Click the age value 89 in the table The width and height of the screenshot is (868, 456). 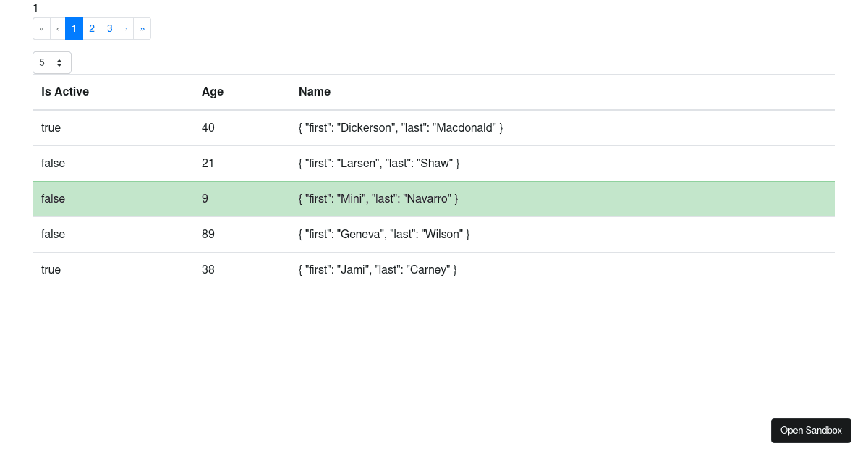[x=208, y=234]
